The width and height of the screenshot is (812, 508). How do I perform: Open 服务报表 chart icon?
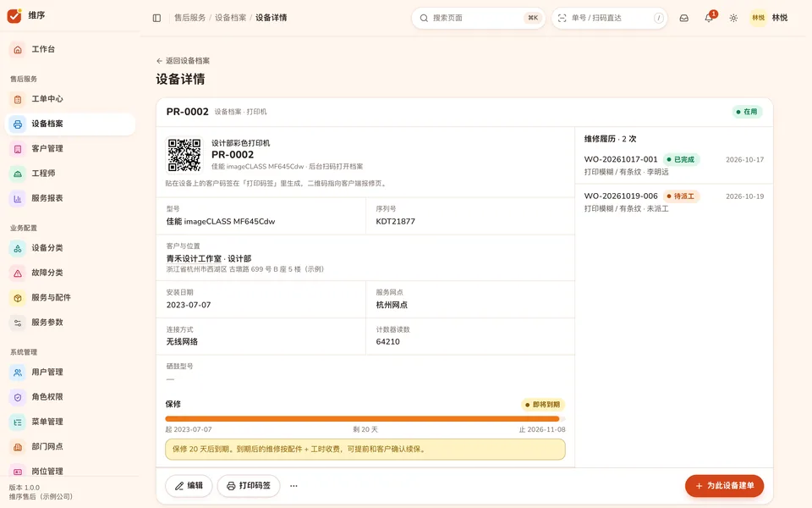(x=18, y=198)
